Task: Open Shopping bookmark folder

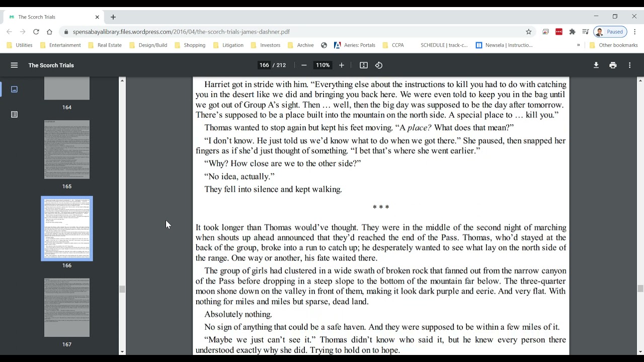Action: point(190,45)
